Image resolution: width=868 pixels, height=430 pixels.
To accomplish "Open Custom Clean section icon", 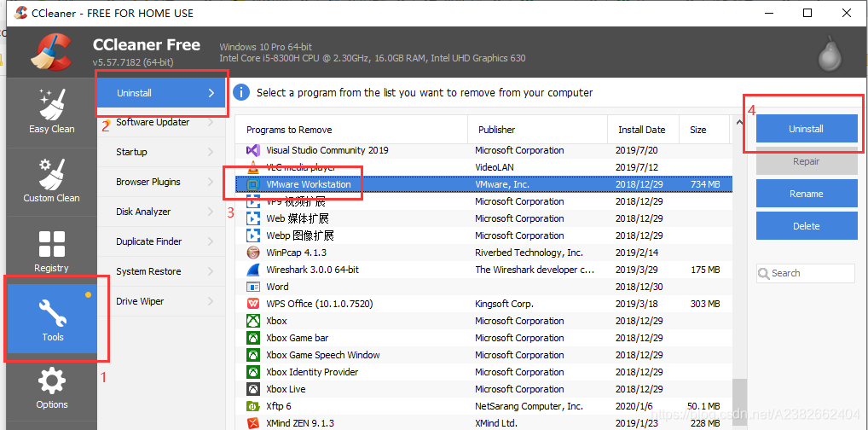I will tap(51, 175).
